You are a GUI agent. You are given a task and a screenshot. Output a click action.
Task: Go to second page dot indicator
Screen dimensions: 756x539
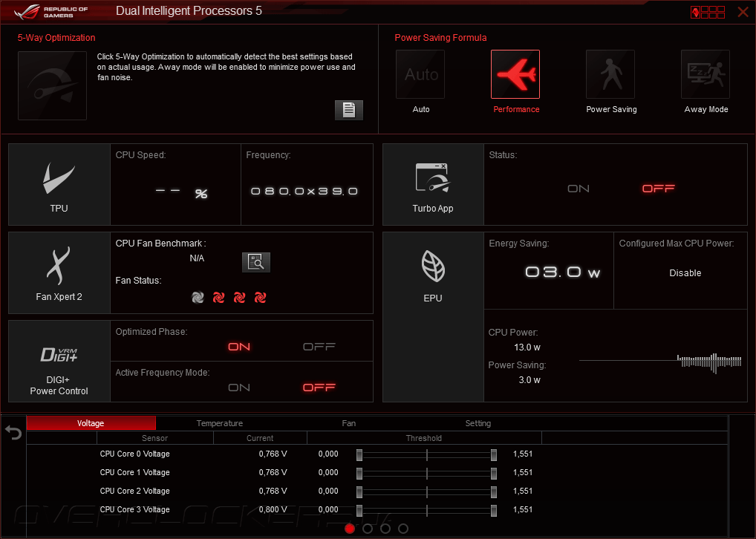(x=368, y=529)
